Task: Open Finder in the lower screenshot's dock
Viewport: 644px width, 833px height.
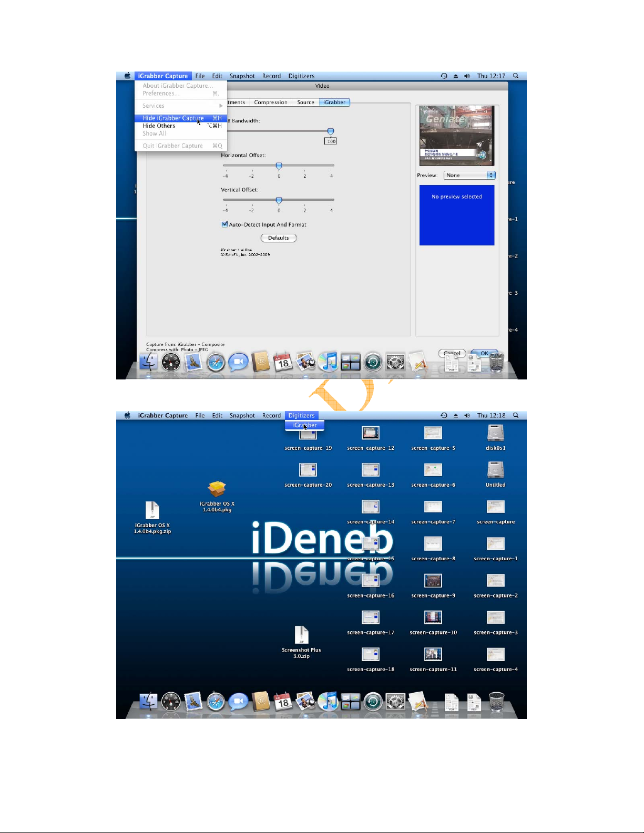Action: point(149,701)
